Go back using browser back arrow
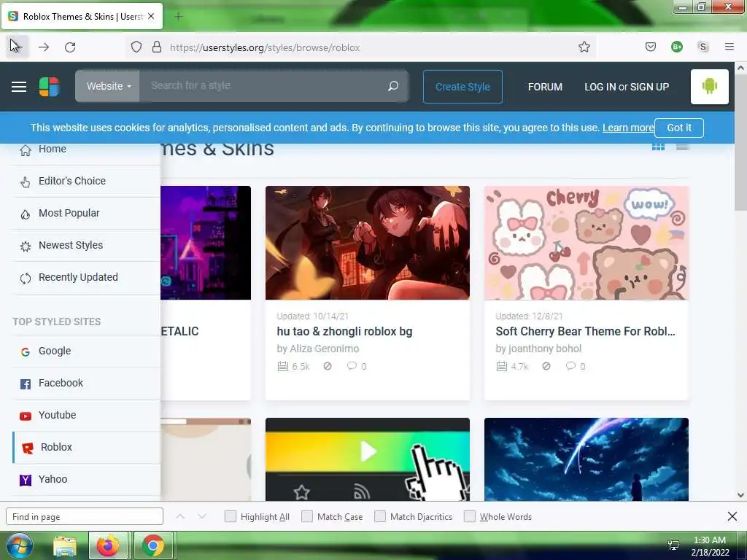This screenshot has height=560, width=747. tap(18, 47)
